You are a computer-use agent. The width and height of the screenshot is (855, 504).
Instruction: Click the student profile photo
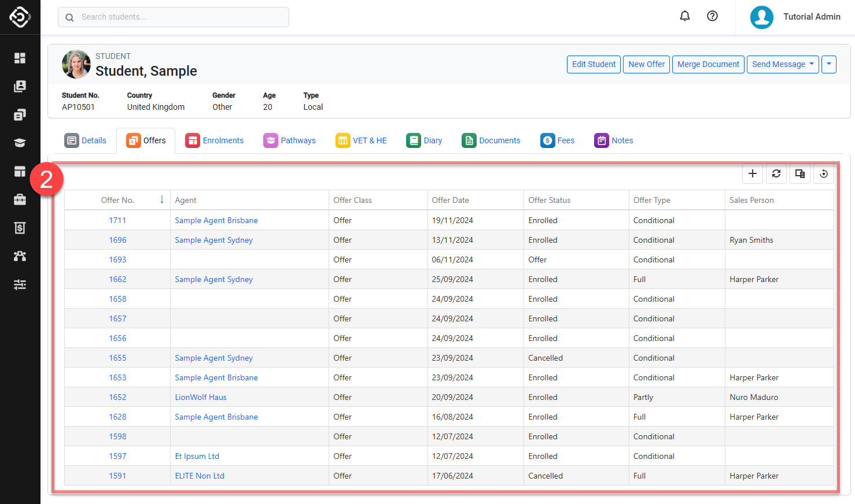(x=76, y=64)
